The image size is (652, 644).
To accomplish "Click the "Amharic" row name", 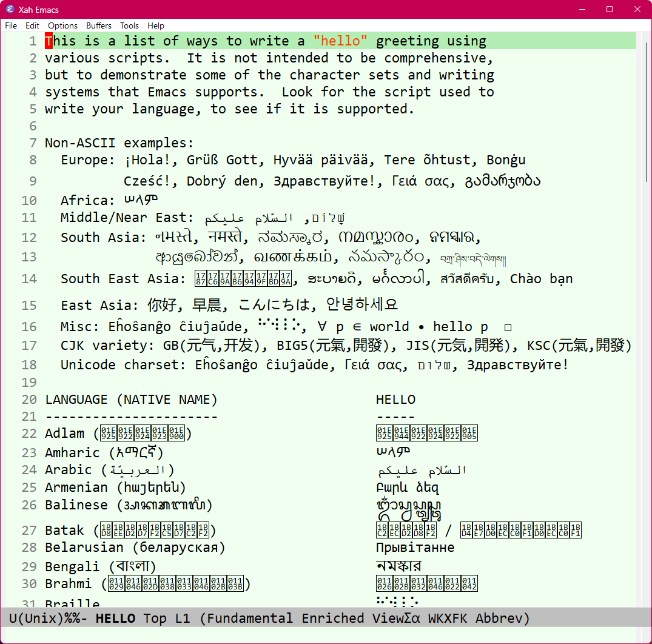I will pos(72,453).
